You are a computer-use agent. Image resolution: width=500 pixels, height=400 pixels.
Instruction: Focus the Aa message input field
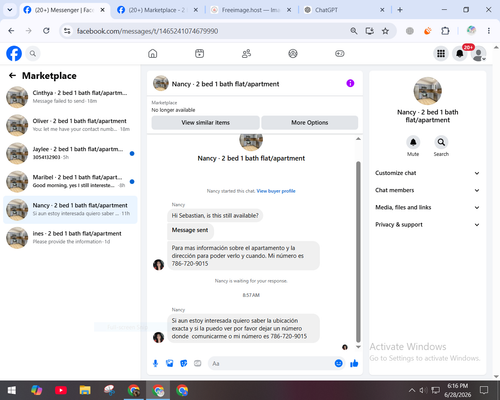272,363
